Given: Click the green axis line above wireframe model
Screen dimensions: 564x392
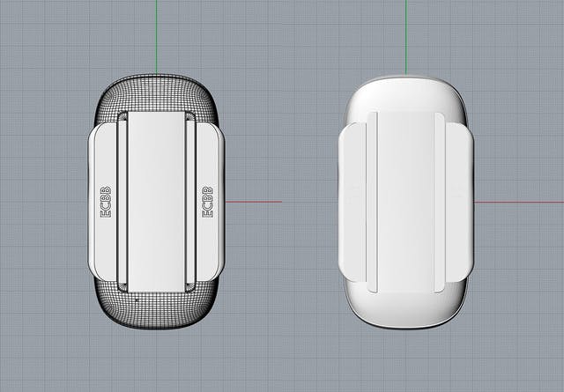Looking at the screenshot, I should (157, 35).
